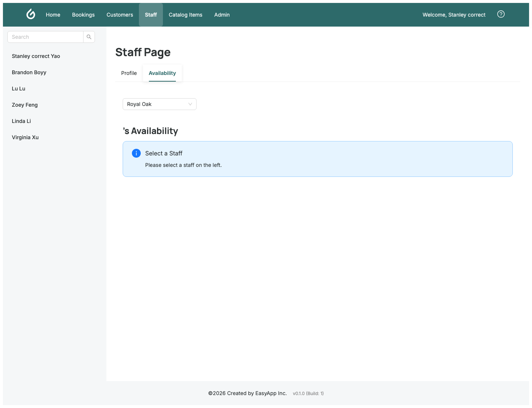
Task: Select staff Linda Li
Action: click(21, 121)
